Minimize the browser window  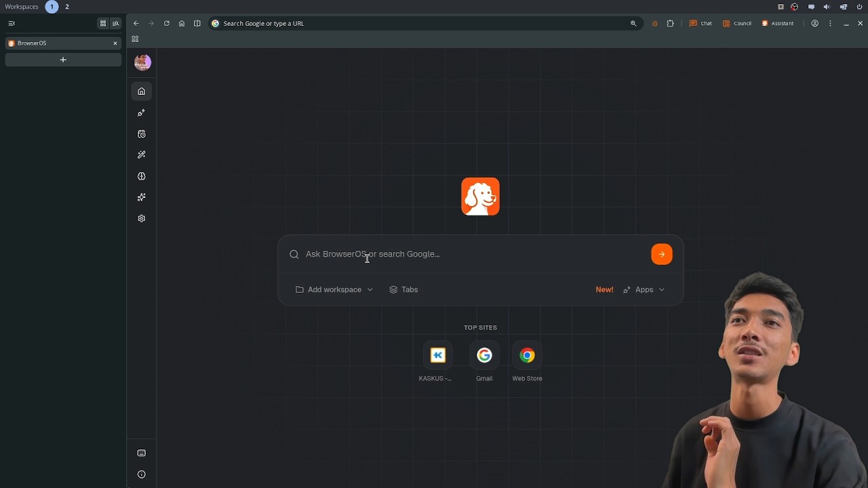point(846,23)
